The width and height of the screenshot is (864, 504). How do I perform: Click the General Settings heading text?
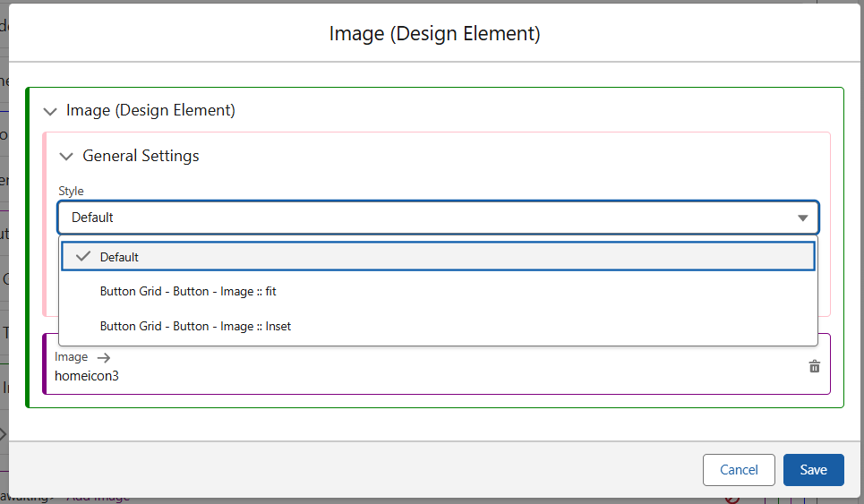point(141,156)
